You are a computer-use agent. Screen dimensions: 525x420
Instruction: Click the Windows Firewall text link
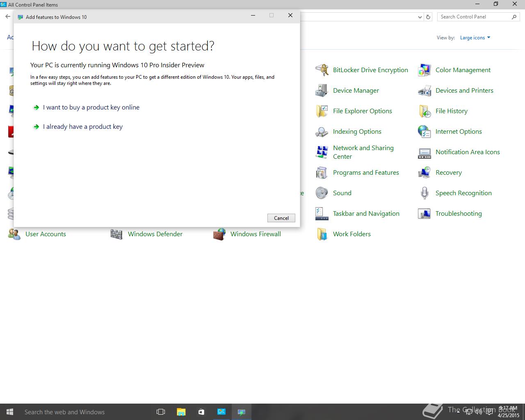click(256, 234)
